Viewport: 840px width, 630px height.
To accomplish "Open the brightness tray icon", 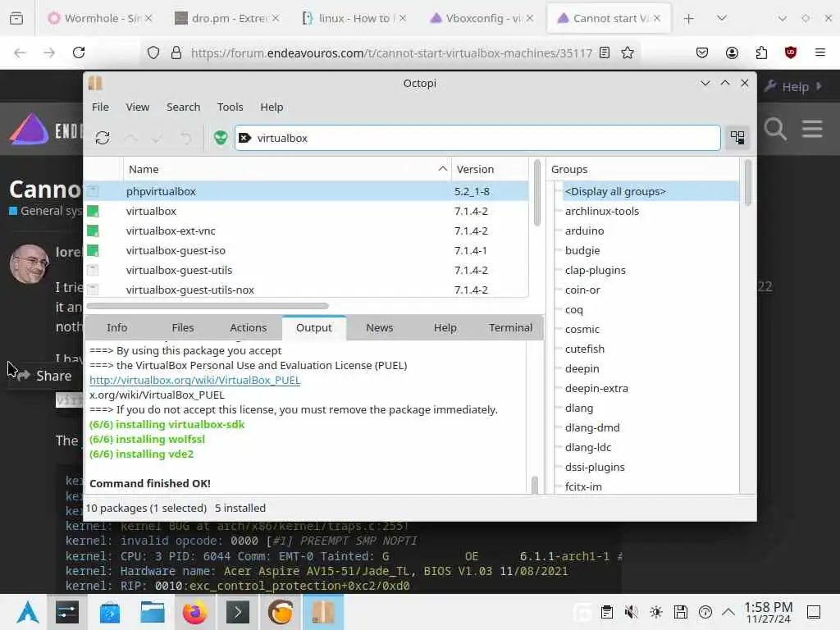I will point(655,612).
